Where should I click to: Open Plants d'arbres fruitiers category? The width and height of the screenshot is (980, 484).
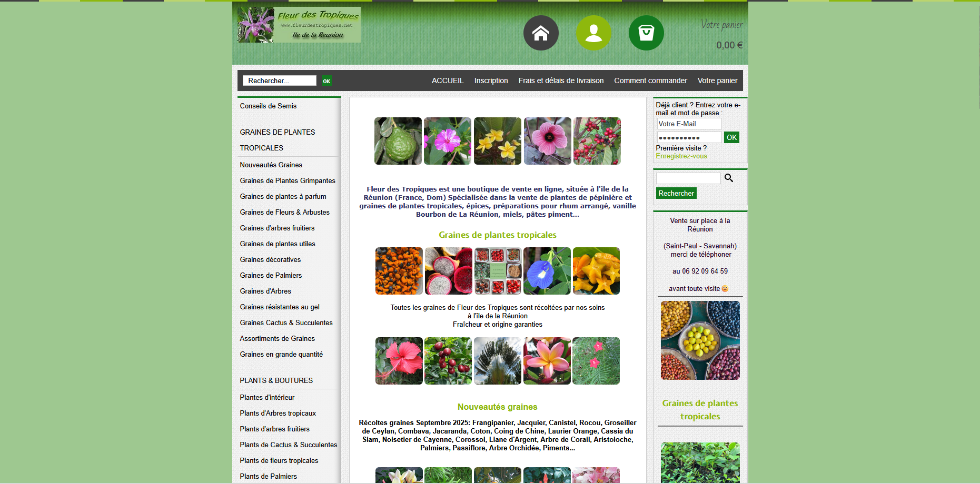pyautogui.click(x=274, y=429)
